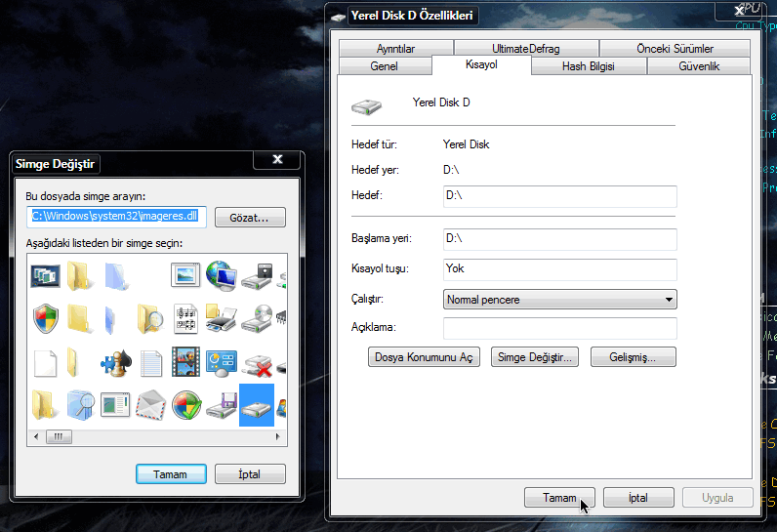Click İptal in the Yerel Disk D properties window
Viewport: 777px width, 532px height.
[x=638, y=497]
